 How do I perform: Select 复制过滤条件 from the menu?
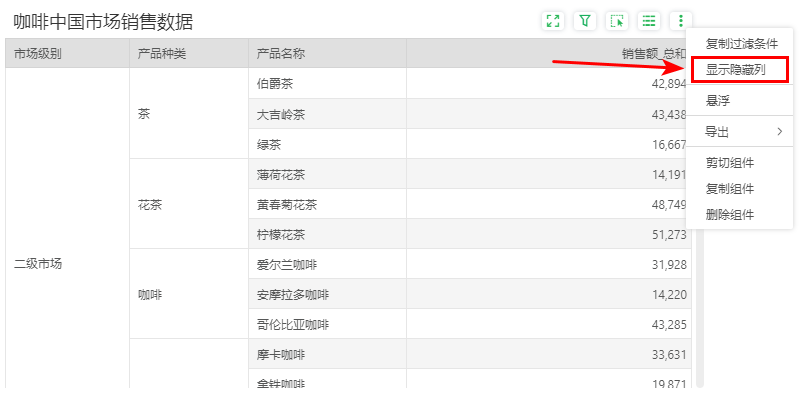click(x=741, y=44)
